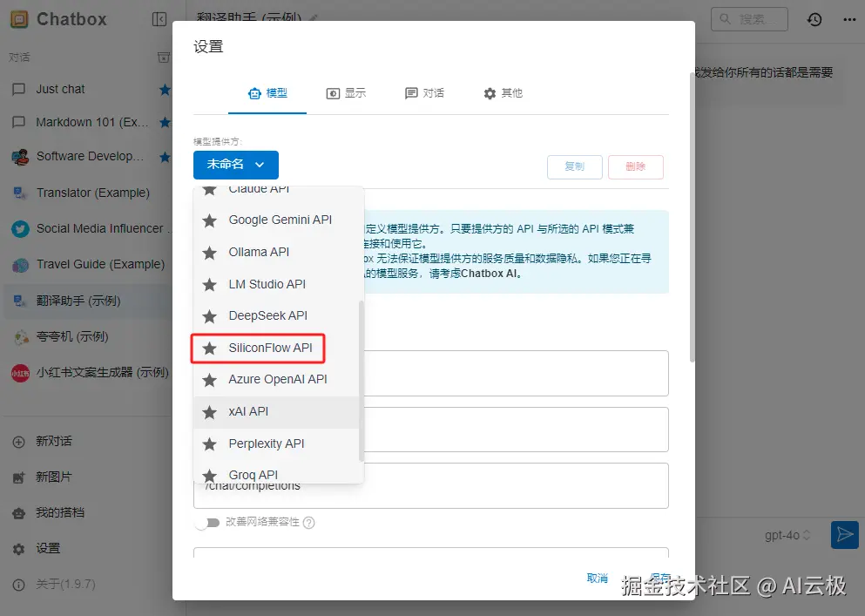Open the 对话 settings tab
865x616 pixels.
coord(424,94)
